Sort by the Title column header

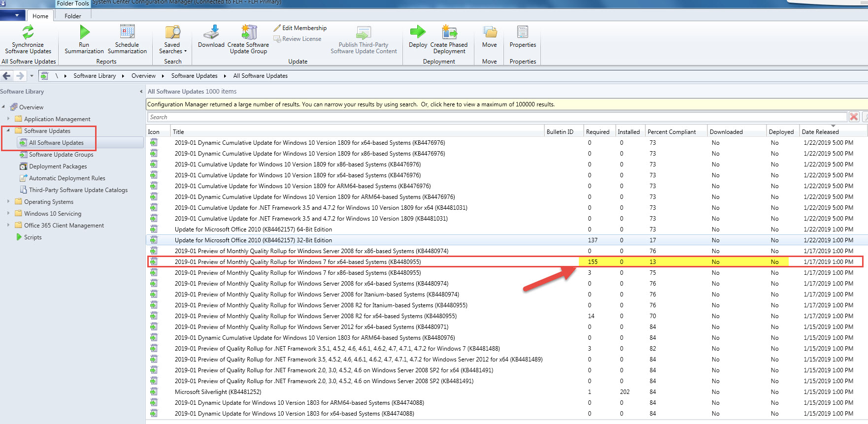point(357,131)
